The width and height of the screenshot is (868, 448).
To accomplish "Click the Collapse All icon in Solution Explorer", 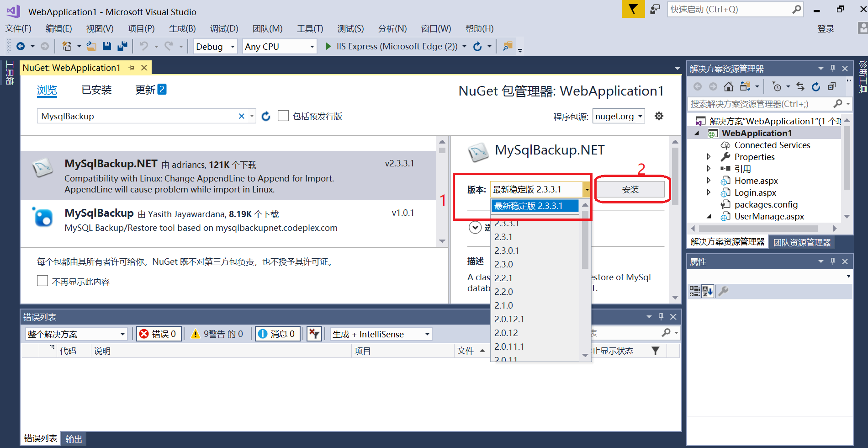I will [x=831, y=86].
